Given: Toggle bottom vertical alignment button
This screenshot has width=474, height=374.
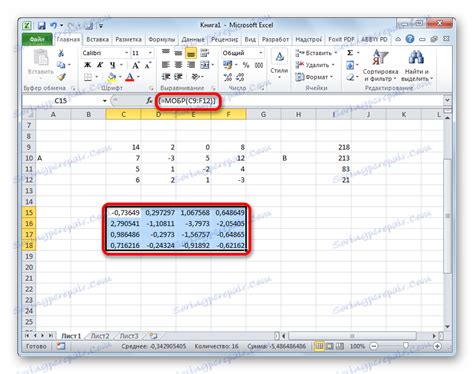Looking at the screenshot, I should click(191, 53).
